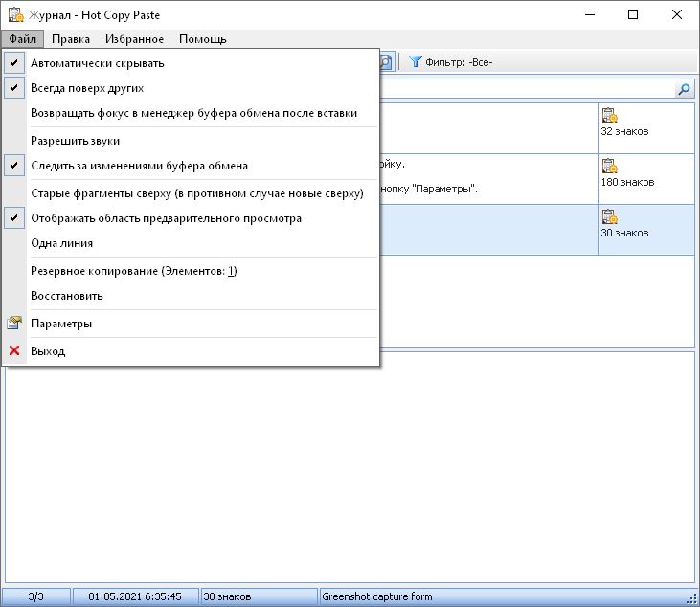The width and height of the screenshot is (700, 607).
Task: Open the Файл menu
Action: (22, 39)
